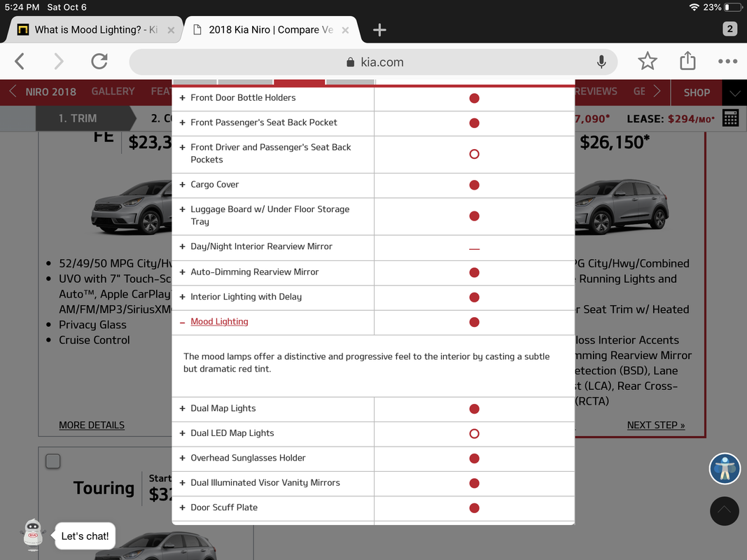Collapse the Mood Lighting description

pyautogui.click(x=182, y=323)
